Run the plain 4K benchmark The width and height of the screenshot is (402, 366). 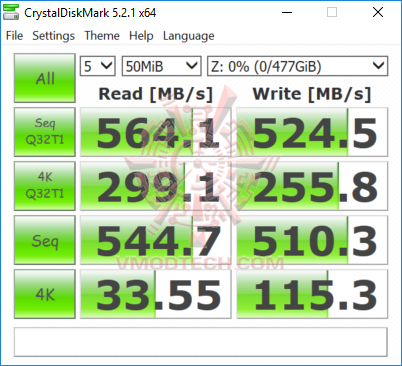pyautogui.click(x=45, y=294)
